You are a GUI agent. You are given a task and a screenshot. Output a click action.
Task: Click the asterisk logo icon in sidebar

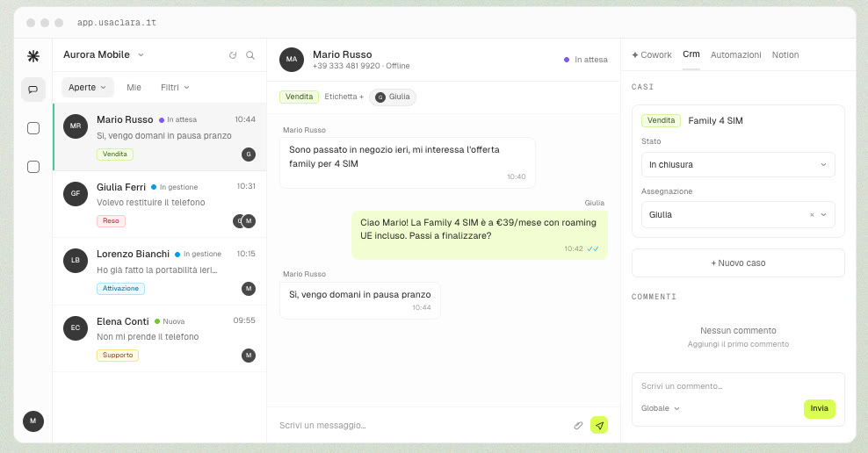tap(33, 56)
